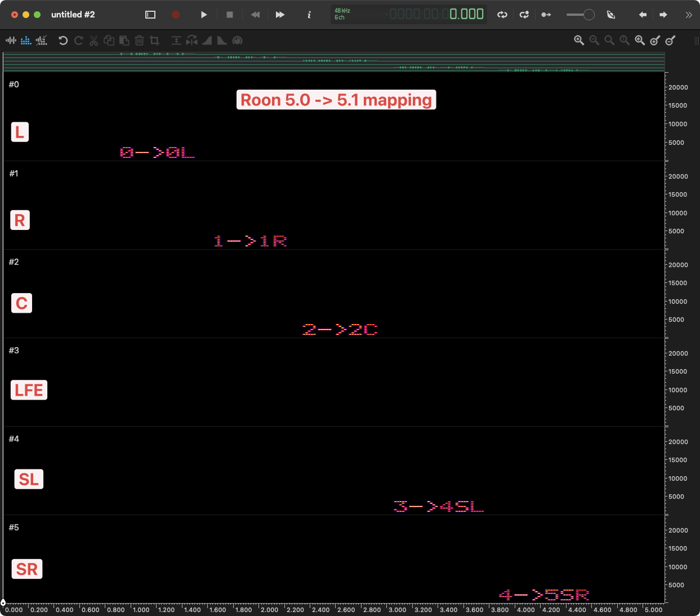Screen dimensions: 700x616
Task: Open the 48 kHz 6 ch format display
Action: 342,14
